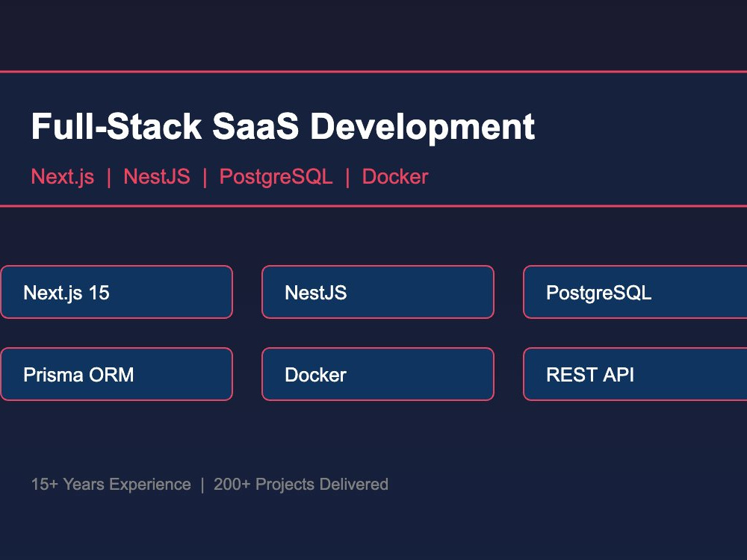747x560 pixels.
Task: Click NestJS in the red subtitle
Action: pyautogui.click(x=157, y=177)
